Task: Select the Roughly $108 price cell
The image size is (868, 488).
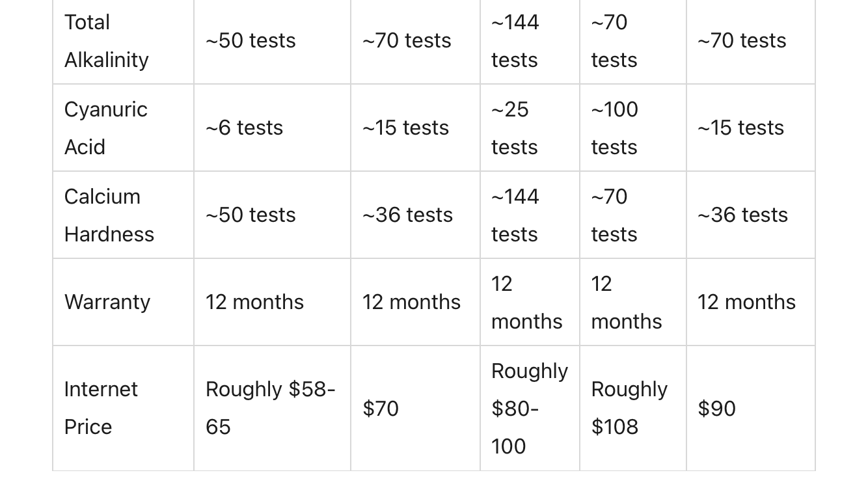Action: [632, 408]
